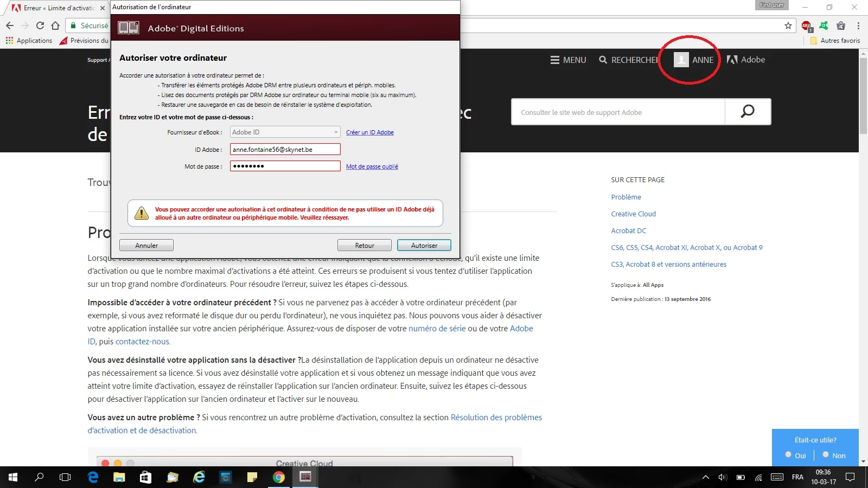868x488 pixels.
Task: Click the shopping bag extension icon
Action: point(841,25)
